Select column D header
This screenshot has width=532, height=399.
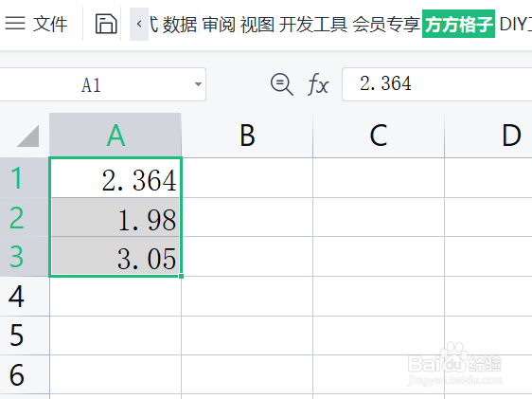(x=488, y=136)
